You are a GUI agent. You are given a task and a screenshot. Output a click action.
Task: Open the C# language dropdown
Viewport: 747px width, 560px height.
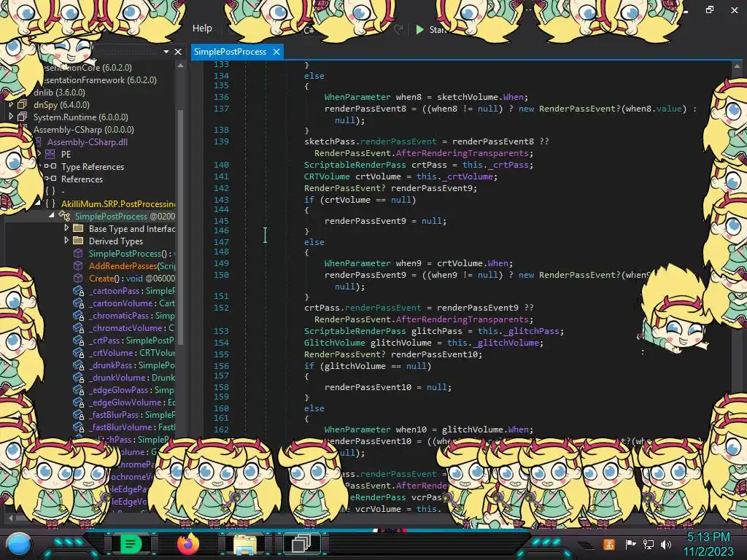click(309, 30)
